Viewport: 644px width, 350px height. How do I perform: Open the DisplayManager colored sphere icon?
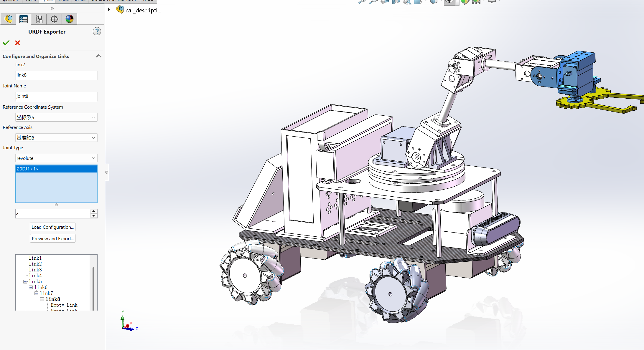69,19
